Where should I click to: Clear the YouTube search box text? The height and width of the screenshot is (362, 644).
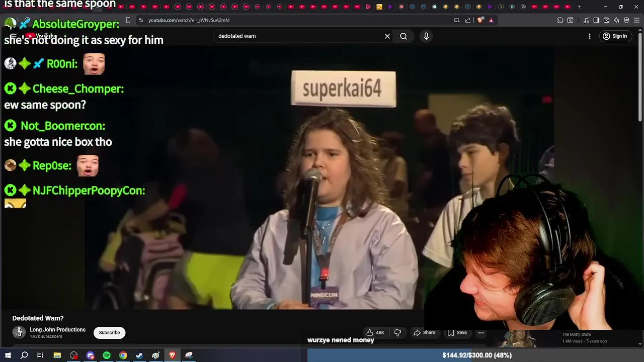tap(387, 36)
